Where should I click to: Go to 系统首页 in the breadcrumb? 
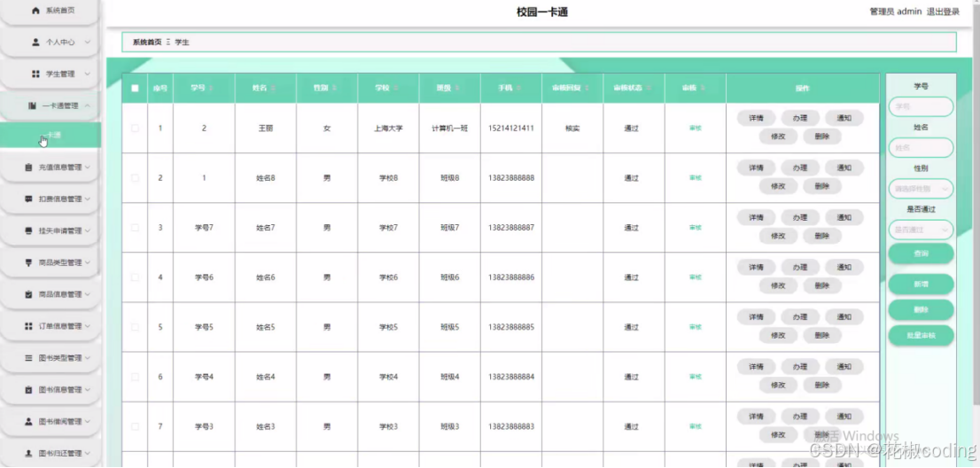(x=147, y=43)
